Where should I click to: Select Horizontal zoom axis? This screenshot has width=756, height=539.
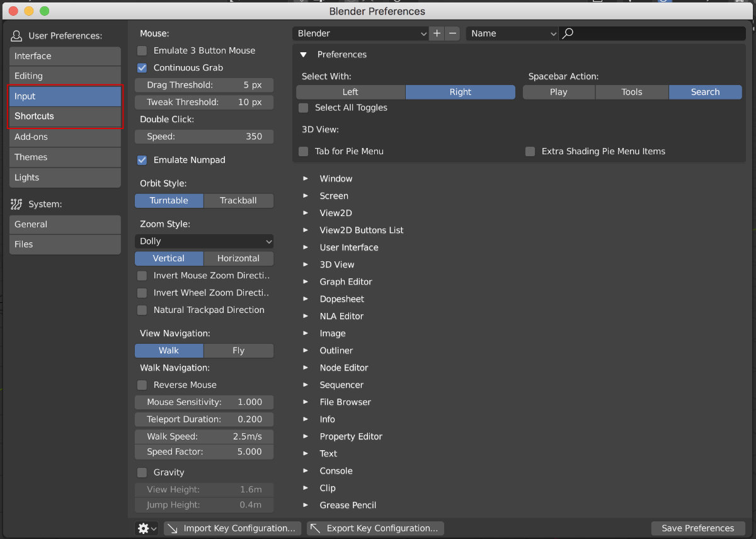tap(239, 259)
